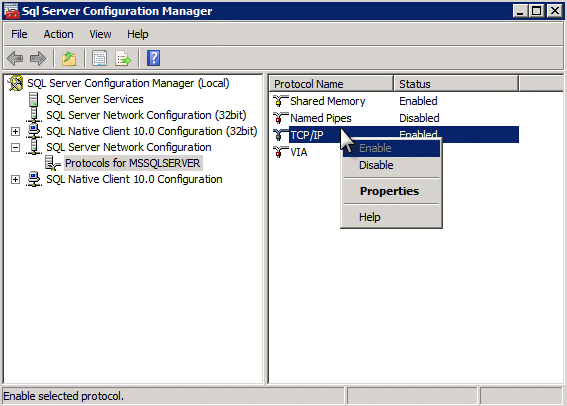
Task: Expand the bottom SQL Native Client 10.0 Configuration
Action: [15, 179]
